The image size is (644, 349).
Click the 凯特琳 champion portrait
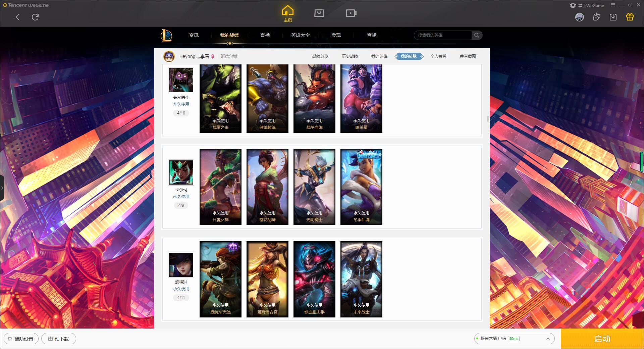(x=181, y=265)
